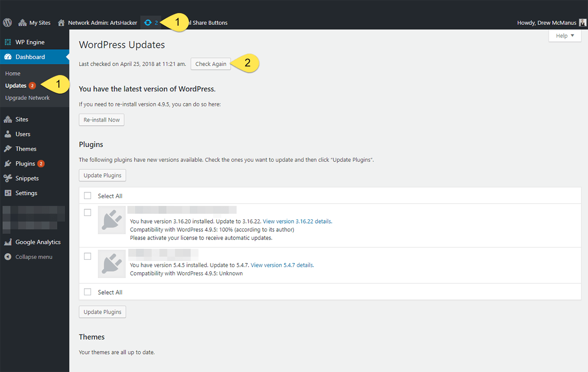Click plugin icon for version 5.4.5 plugin
588x372 pixels.
[112, 264]
